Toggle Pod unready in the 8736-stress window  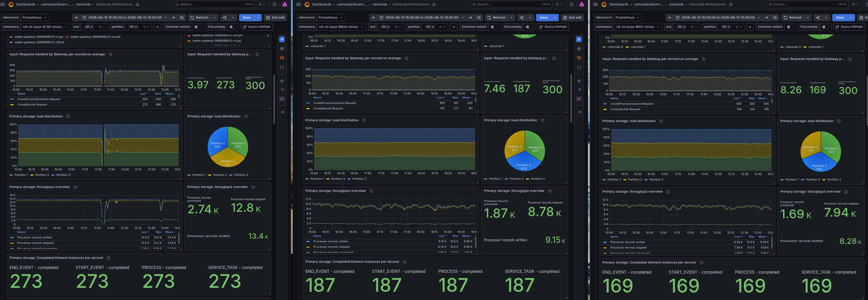point(233,27)
